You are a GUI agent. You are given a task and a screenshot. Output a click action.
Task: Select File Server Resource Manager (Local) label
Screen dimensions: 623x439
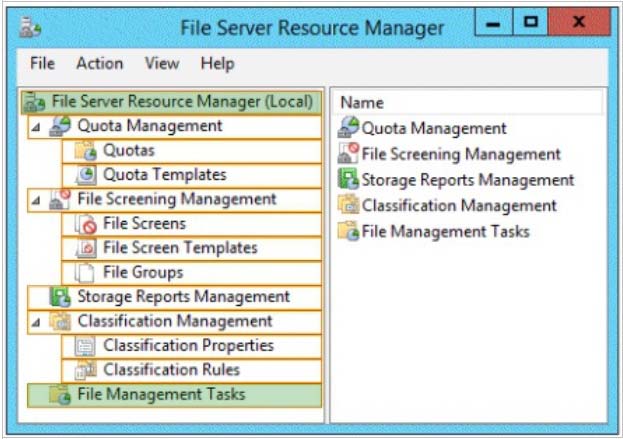(182, 102)
